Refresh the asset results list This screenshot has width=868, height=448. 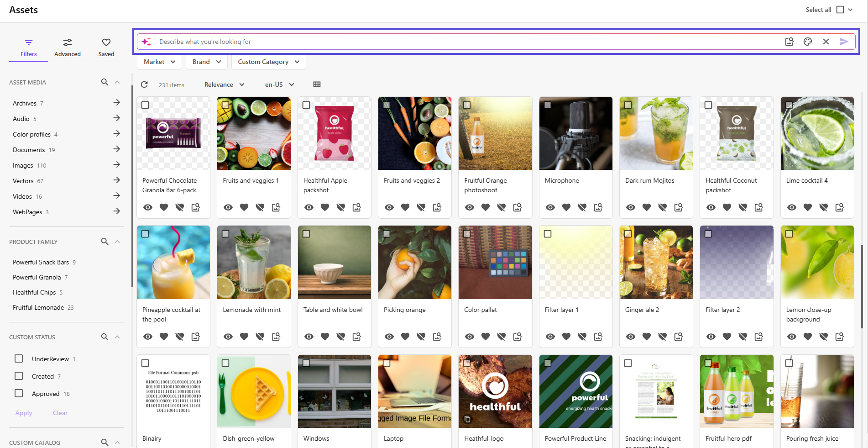coord(144,84)
